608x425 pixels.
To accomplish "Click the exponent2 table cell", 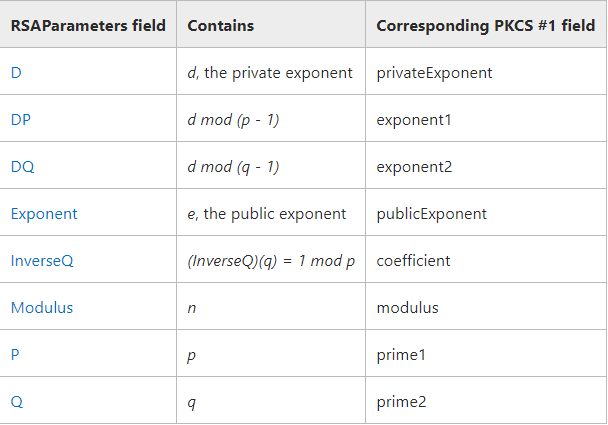I will 414,167.
